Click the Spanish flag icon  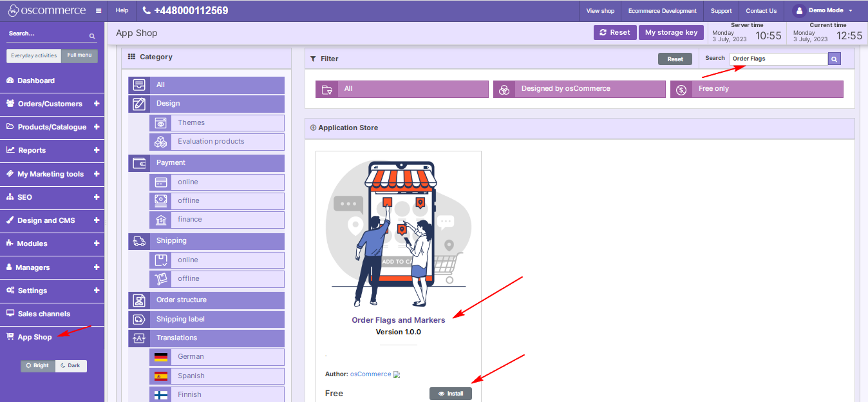pyautogui.click(x=161, y=376)
